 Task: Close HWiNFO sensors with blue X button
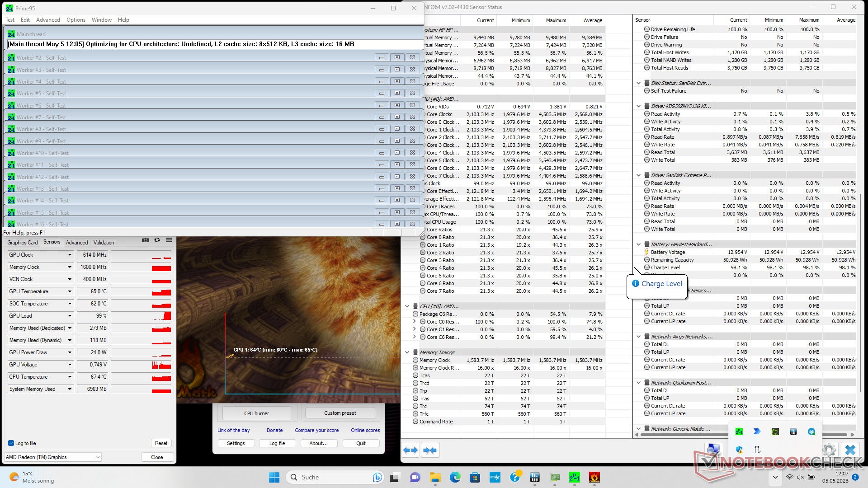click(x=850, y=450)
